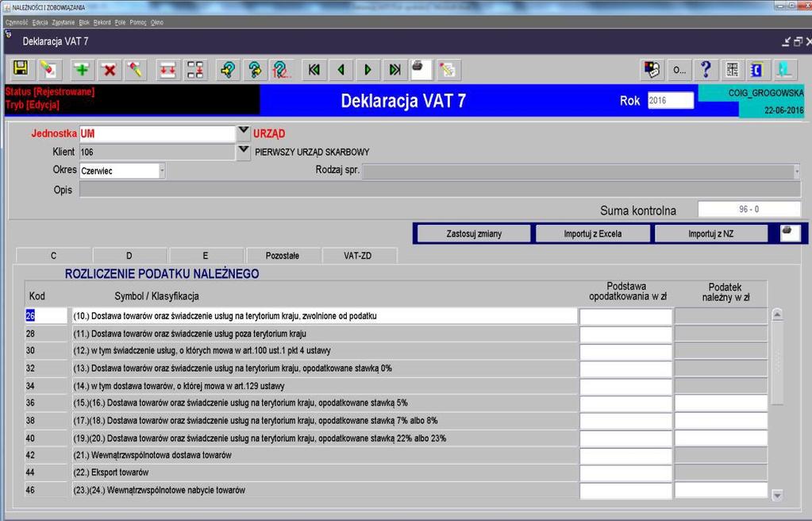812x521 pixels.
Task: Click the Importuj z NZ button
Action: click(x=711, y=233)
